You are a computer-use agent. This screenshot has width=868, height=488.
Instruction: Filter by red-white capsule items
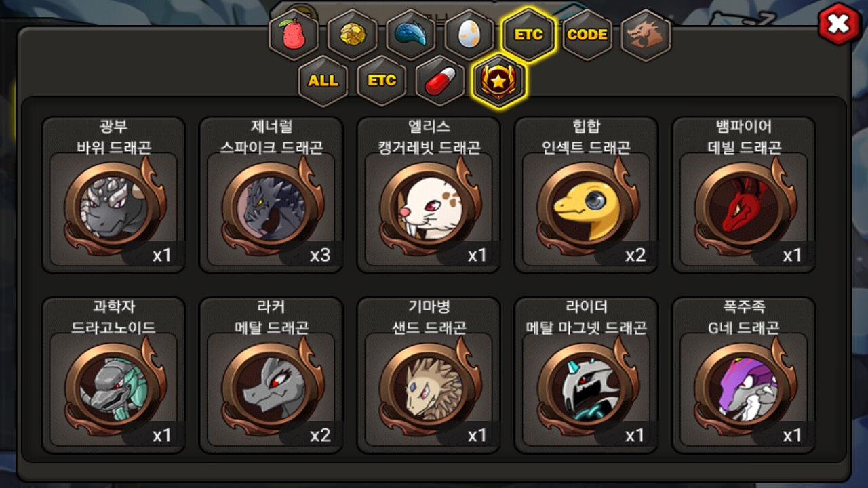[440, 81]
